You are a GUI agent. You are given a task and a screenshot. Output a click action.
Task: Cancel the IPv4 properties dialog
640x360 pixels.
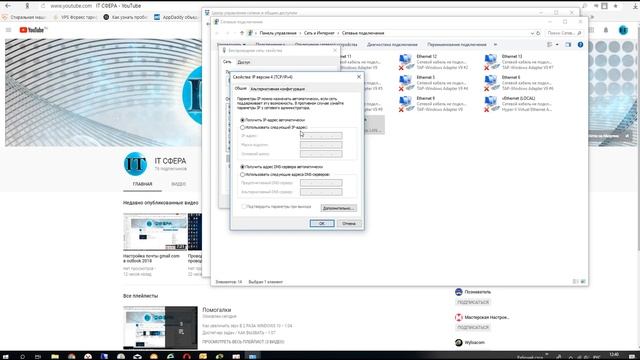349,223
